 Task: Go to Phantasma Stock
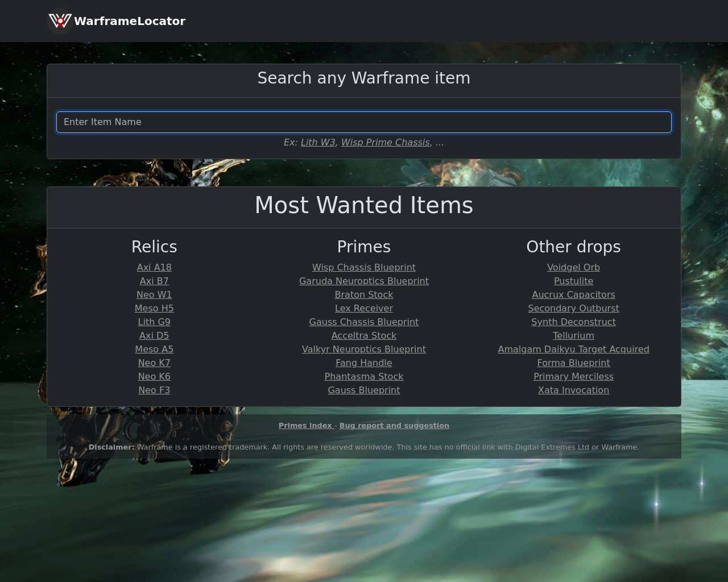point(364,377)
